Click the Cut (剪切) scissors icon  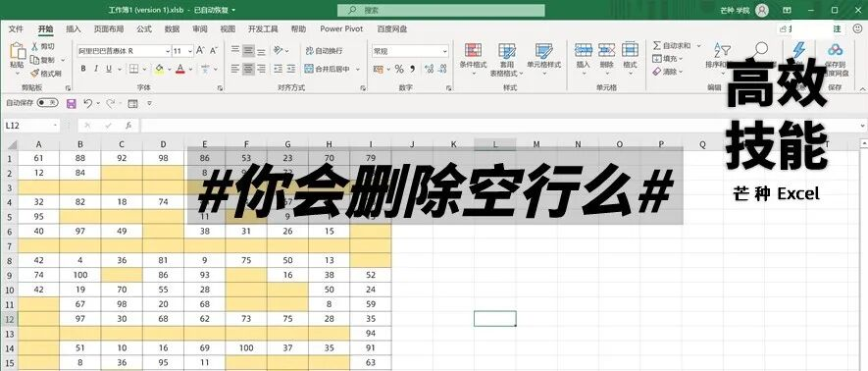pos(34,46)
